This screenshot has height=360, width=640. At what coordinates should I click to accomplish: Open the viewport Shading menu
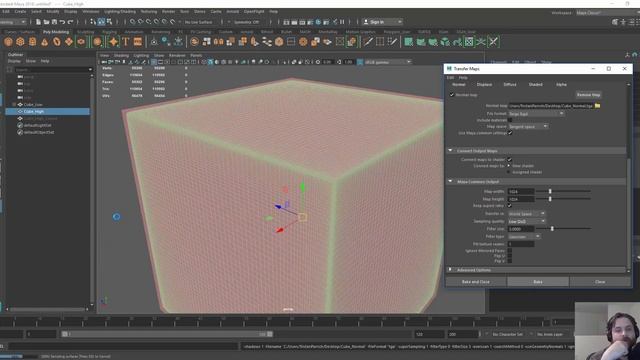coord(121,55)
